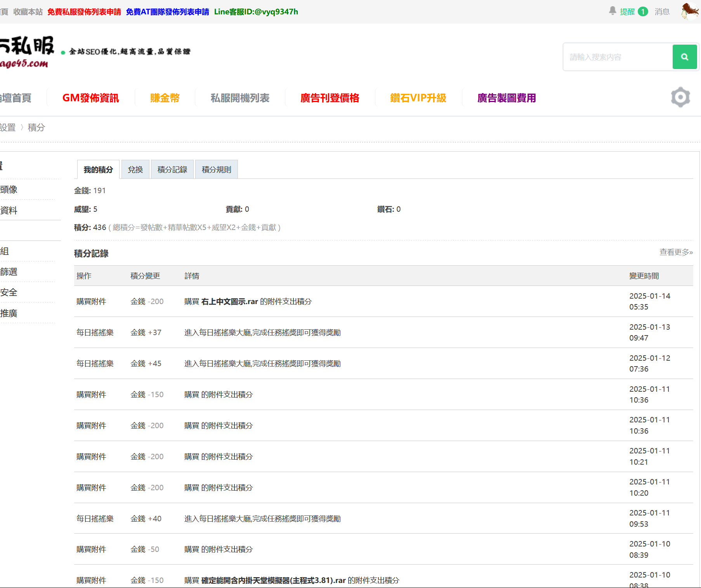Switch to the 積分記錄 tab

pos(172,169)
